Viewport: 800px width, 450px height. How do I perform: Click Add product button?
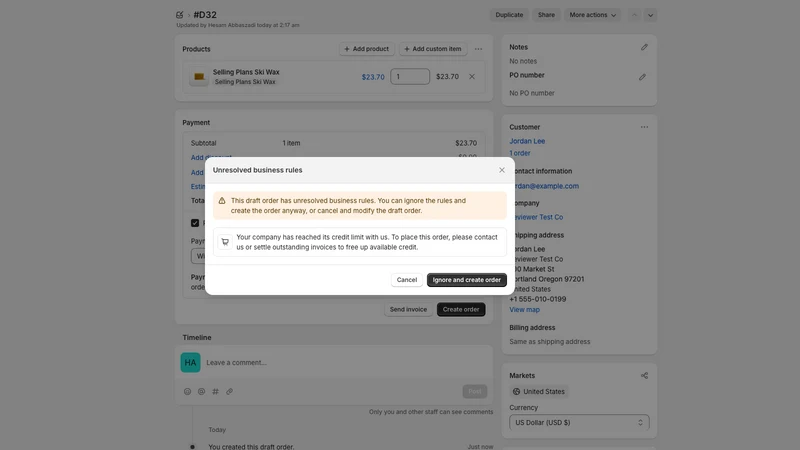(x=366, y=49)
